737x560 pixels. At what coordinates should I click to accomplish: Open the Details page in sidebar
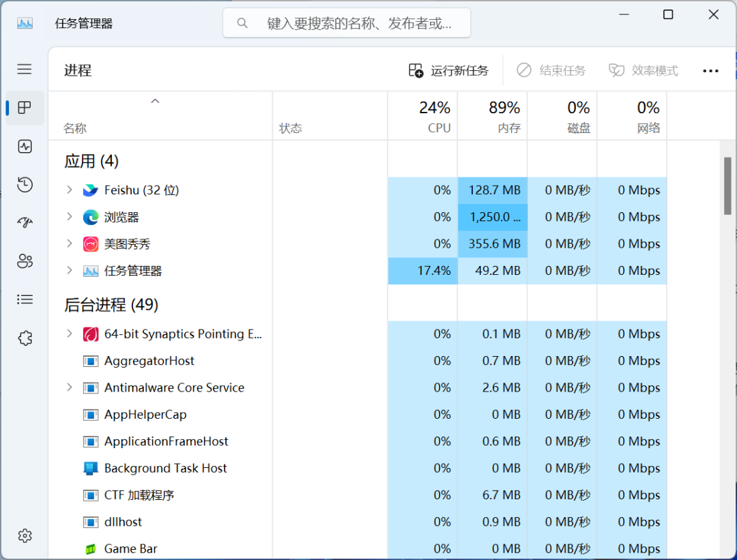coord(25,299)
